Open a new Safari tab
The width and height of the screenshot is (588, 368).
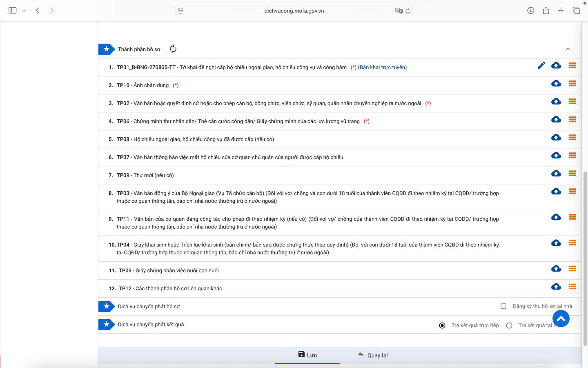[561, 11]
